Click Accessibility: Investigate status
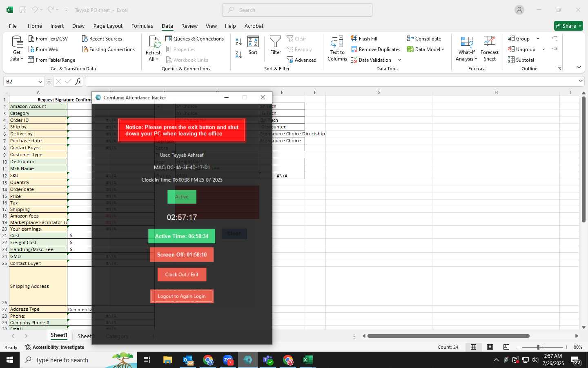The width and height of the screenshot is (588, 368). pyautogui.click(x=55, y=347)
